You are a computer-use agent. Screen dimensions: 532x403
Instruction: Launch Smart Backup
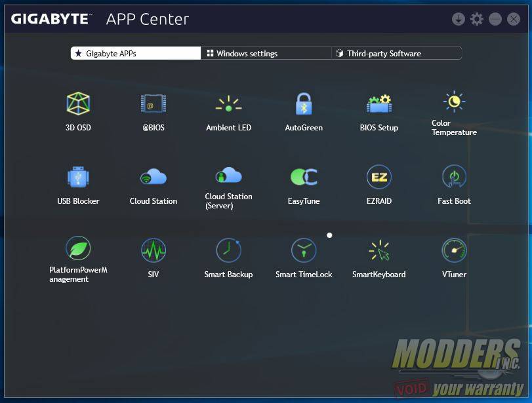click(228, 250)
